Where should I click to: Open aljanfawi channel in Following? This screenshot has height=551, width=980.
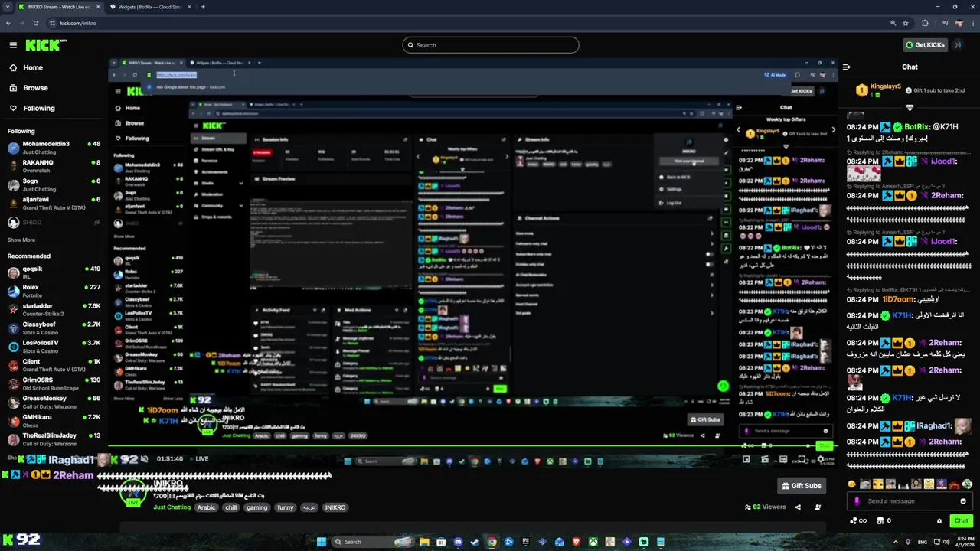[54, 203]
